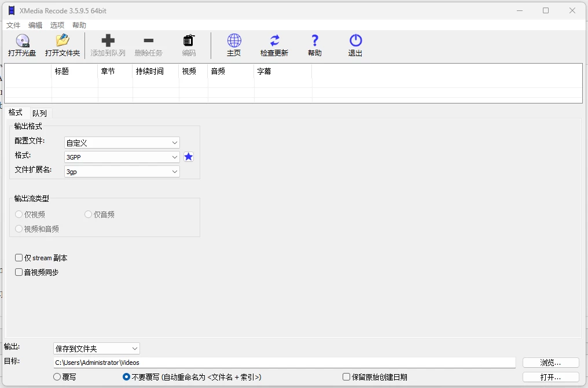The height and width of the screenshot is (388, 588).
Task: Check the 保留原始创建日期 option
Action: click(x=347, y=376)
